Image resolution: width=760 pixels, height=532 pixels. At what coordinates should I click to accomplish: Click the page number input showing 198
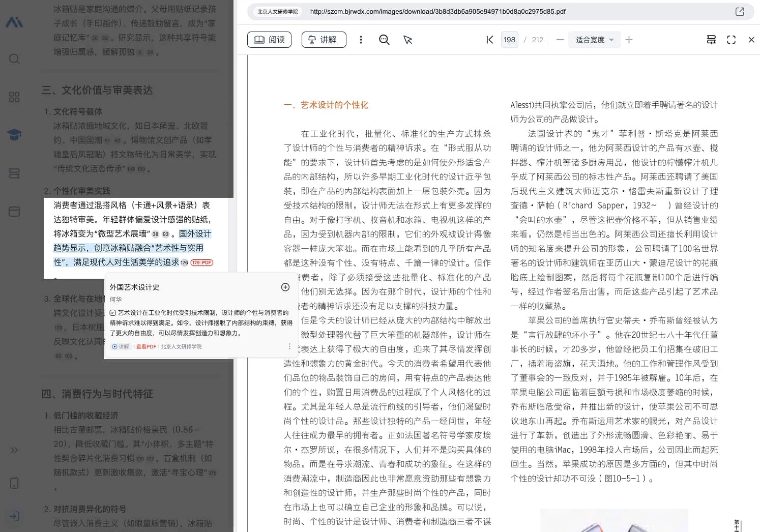(x=509, y=39)
